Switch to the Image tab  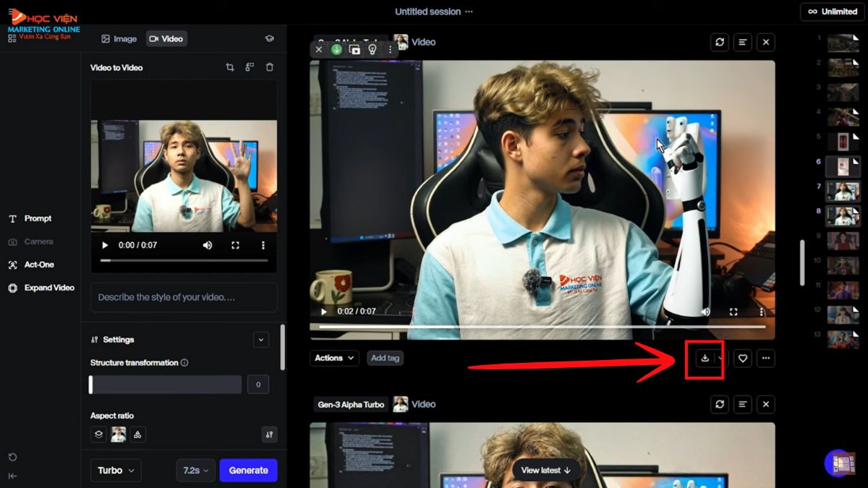pos(119,39)
